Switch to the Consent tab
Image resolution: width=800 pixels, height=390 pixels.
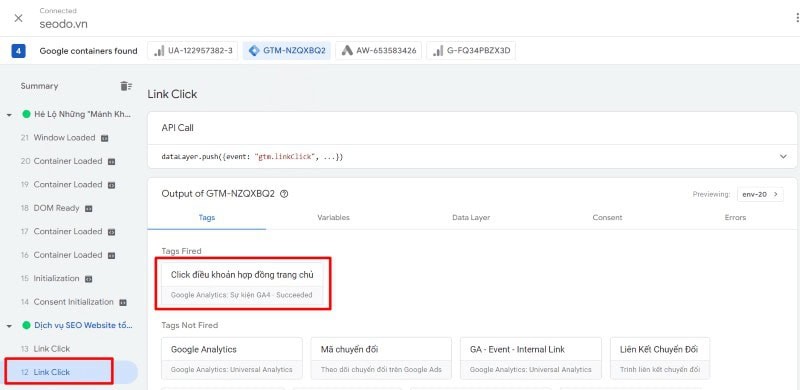[607, 217]
